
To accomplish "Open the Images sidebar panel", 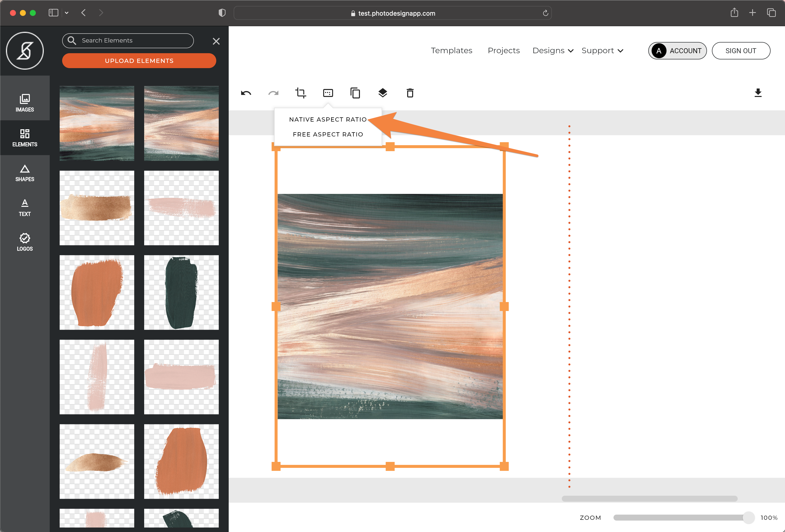I will (x=25, y=103).
